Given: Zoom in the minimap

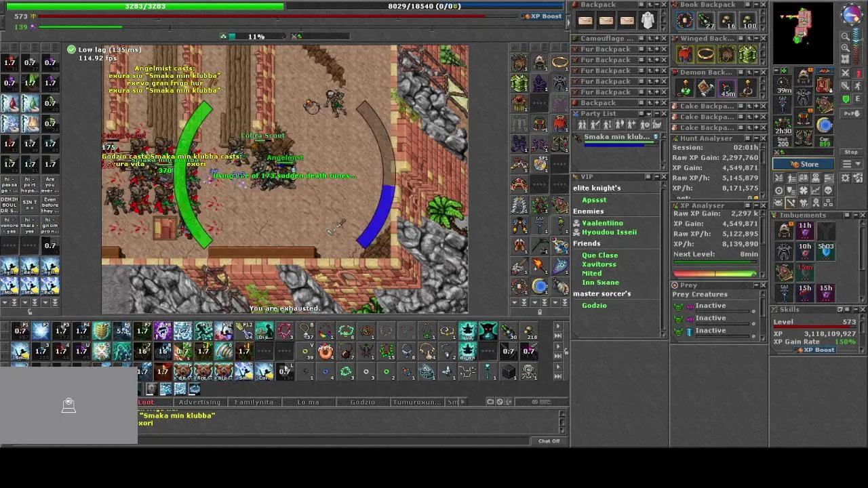Looking at the screenshot, I should [x=845, y=47].
